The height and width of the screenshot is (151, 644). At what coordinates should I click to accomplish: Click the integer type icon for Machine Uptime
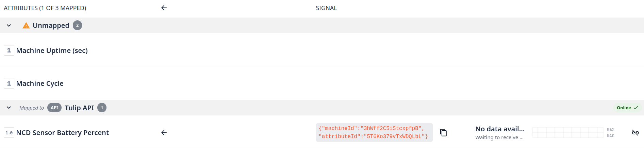tap(9, 51)
